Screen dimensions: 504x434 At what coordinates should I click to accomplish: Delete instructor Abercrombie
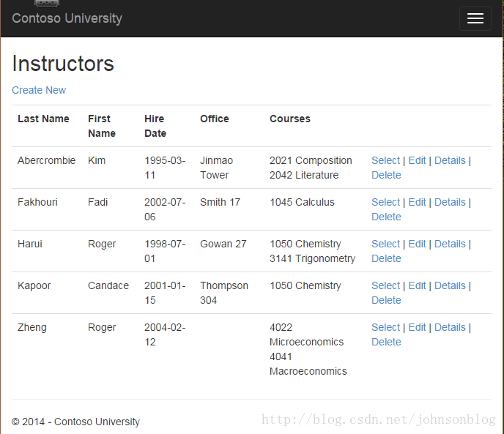coord(386,175)
